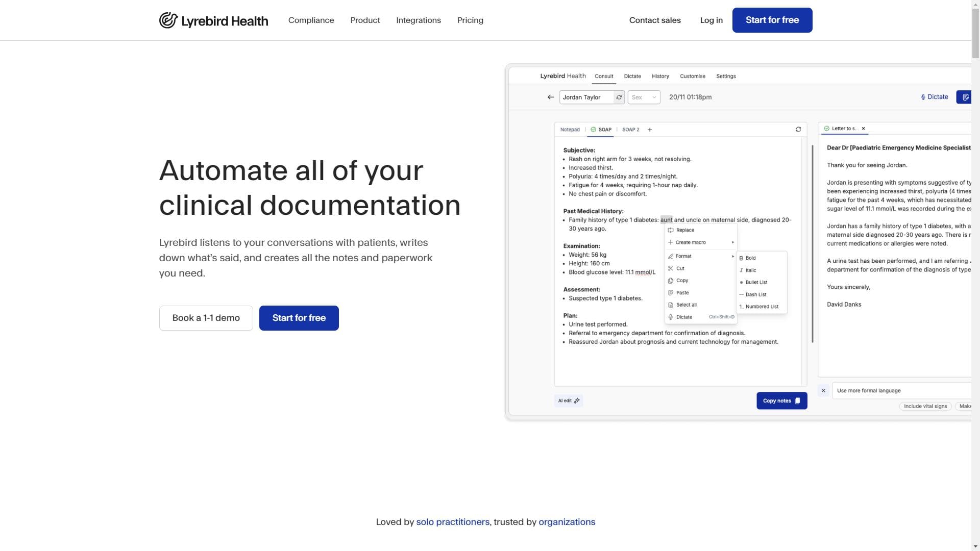Click the back arrow beside patient name

point(550,97)
